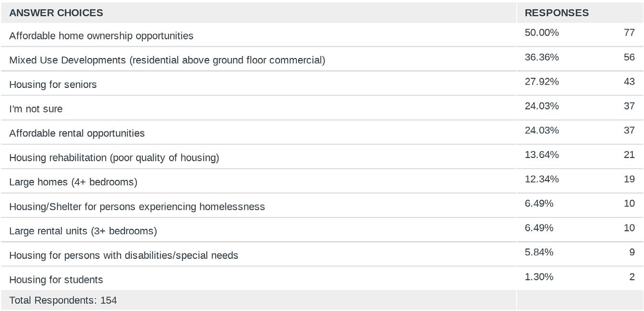
Task: Click the 36.36% response percentage
Action: [x=542, y=58]
